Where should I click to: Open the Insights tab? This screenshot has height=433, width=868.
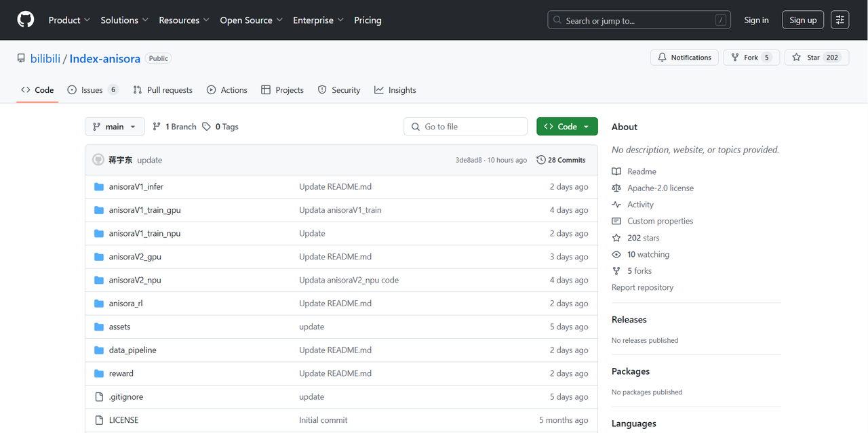click(395, 90)
